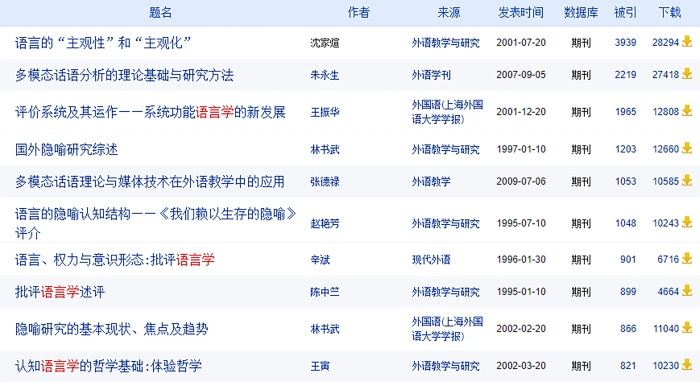Open 多模态话语理论与媒体技术在外语教学中的应用
700x382 pixels.
[x=150, y=182]
